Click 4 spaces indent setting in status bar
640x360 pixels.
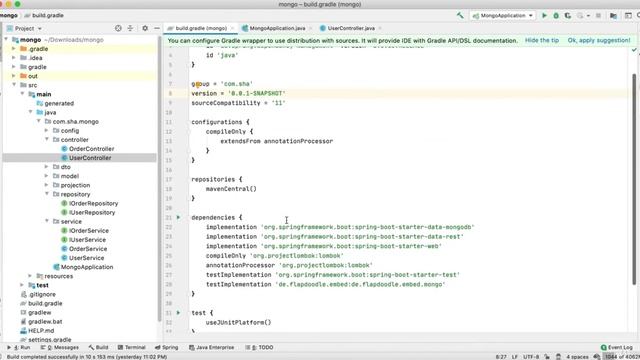[x=577, y=357]
